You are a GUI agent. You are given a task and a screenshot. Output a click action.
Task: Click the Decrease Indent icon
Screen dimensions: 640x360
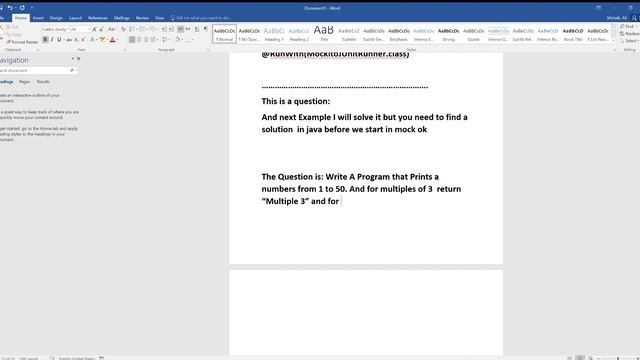click(x=164, y=29)
